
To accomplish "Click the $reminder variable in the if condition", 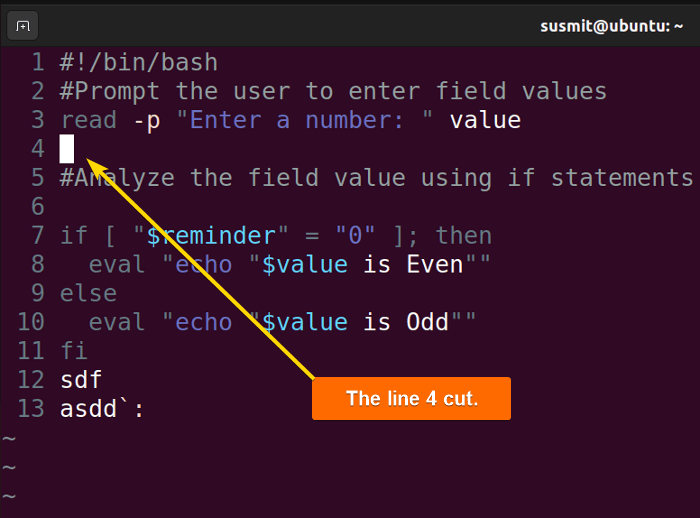I will click(211, 235).
